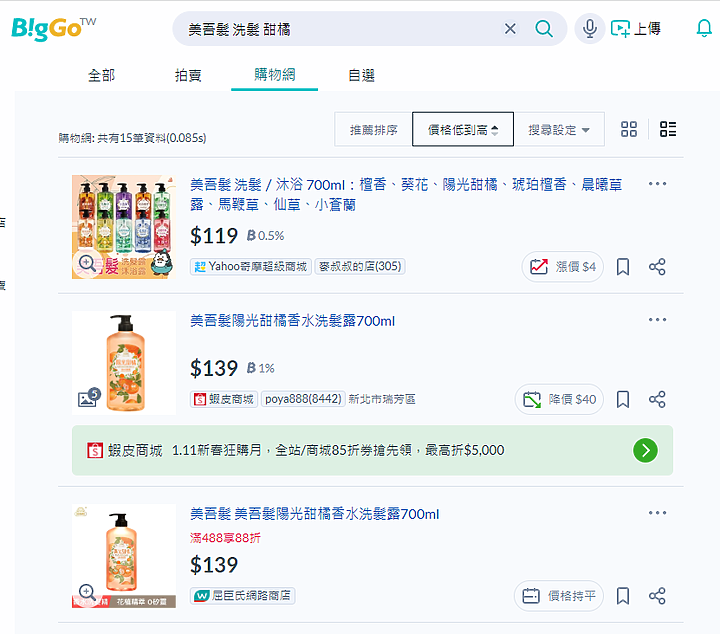Click inside the search input field

340,29
